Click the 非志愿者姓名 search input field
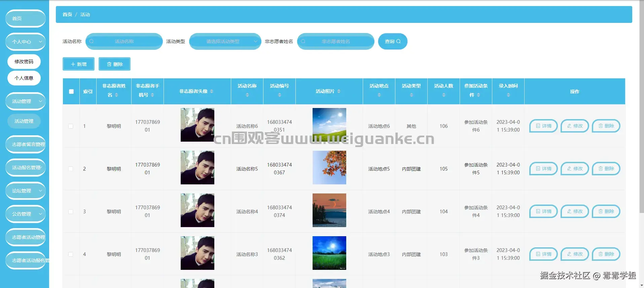The width and height of the screenshot is (644, 288). coord(336,41)
